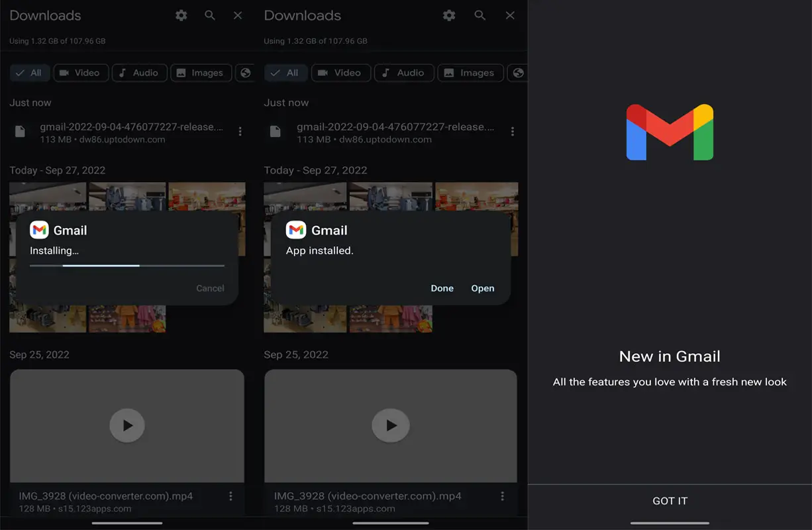This screenshot has height=530, width=812.
Task: Tap file icon beside gmail APK, middle screen
Action: 275,132
